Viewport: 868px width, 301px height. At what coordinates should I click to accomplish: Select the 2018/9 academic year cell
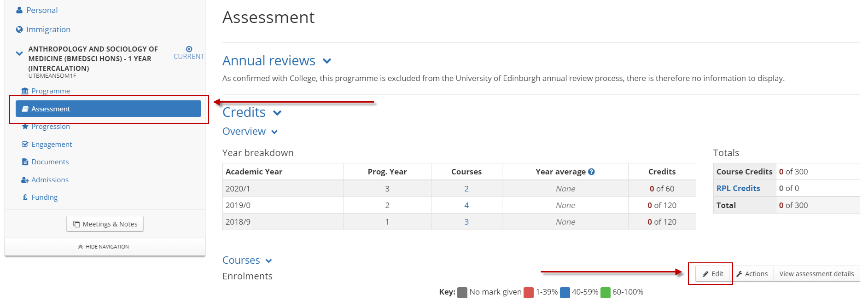click(x=283, y=222)
